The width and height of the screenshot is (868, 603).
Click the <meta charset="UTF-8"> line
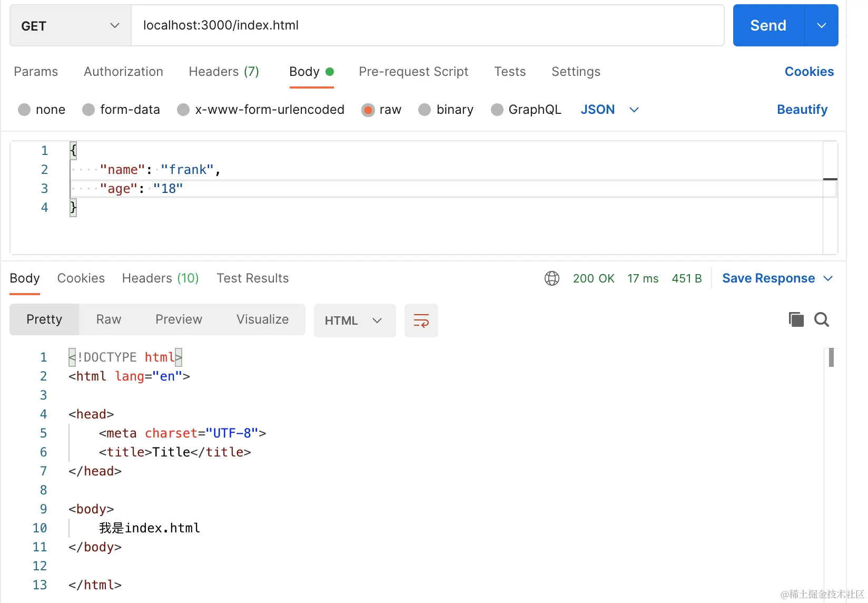point(182,433)
